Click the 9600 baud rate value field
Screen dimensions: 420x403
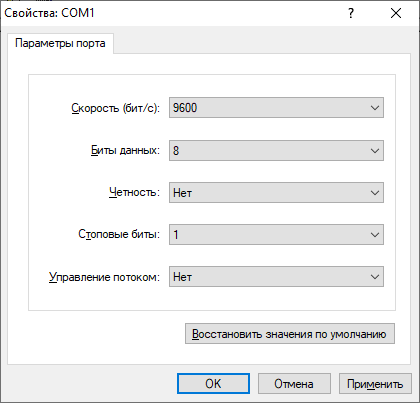tap(276, 108)
